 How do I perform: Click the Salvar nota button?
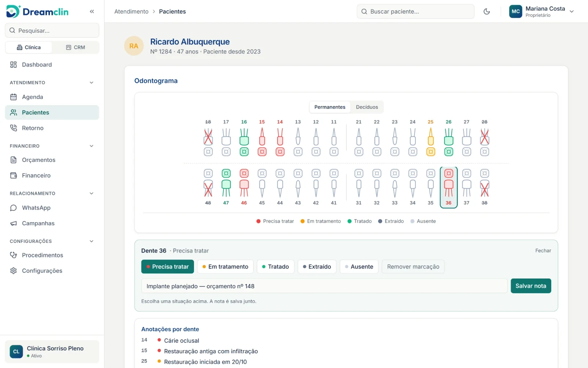(x=531, y=286)
